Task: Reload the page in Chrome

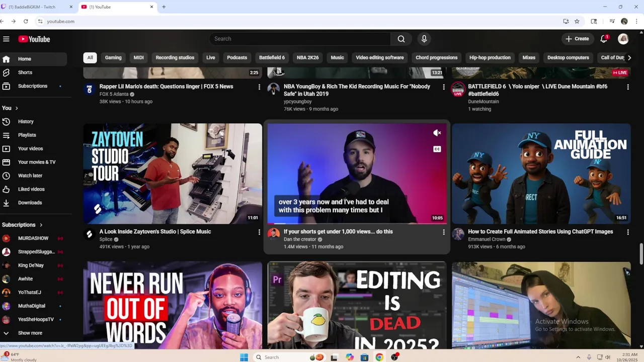Action: tap(26, 21)
